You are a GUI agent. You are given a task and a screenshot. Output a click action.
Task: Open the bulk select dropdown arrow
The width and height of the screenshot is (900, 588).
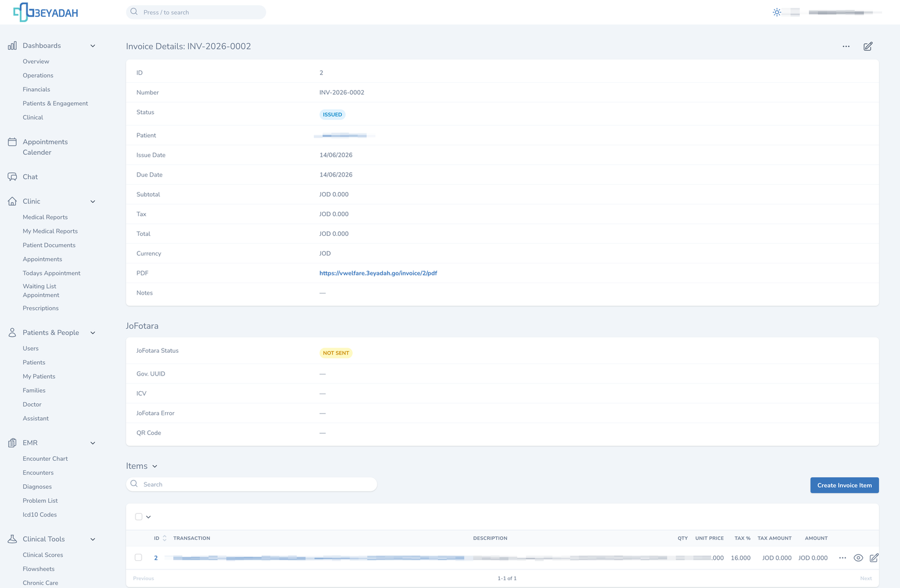point(148,517)
